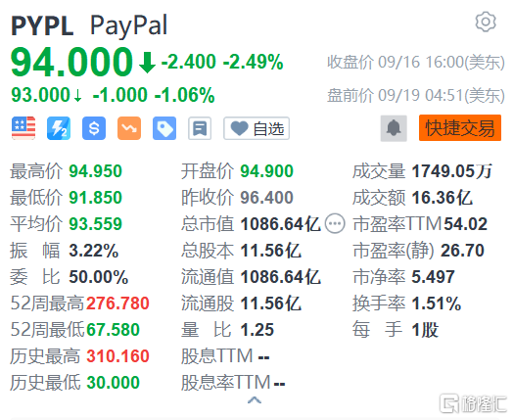Click the PayPal company name
The width and height of the screenshot is (513, 420).
(128, 25)
